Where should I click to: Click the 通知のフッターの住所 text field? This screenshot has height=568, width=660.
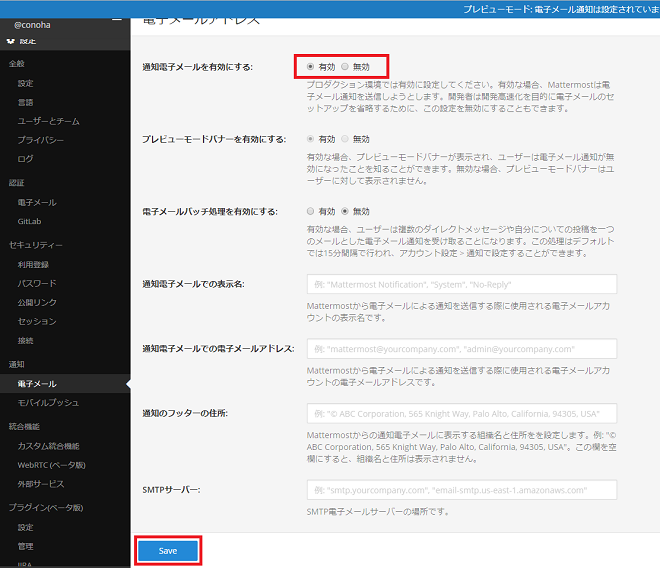coord(462,413)
